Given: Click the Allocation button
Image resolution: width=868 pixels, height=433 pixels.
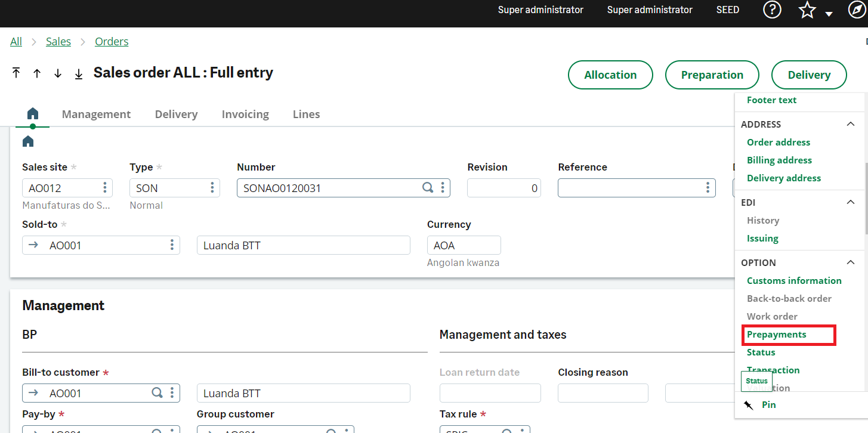Looking at the screenshot, I should pyautogui.click(x=610, y=75).
